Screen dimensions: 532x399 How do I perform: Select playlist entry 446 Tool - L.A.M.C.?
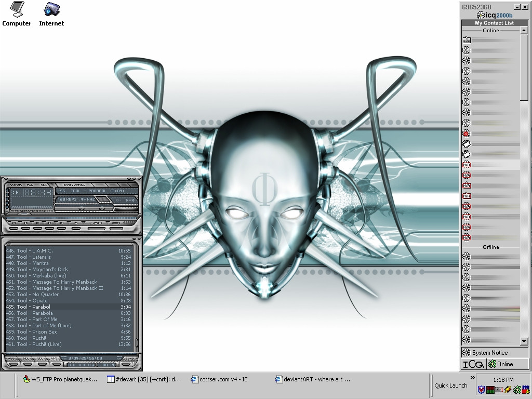click(x=68, y=251)
